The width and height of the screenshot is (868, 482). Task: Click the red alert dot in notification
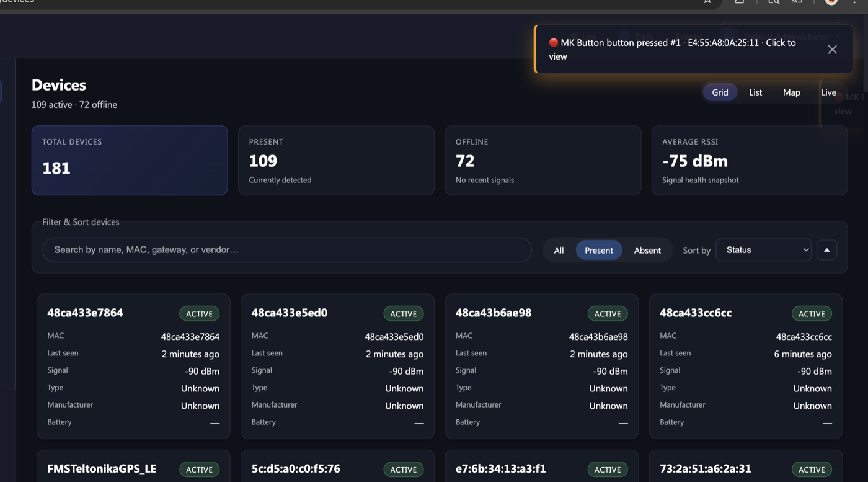(554, 43)
